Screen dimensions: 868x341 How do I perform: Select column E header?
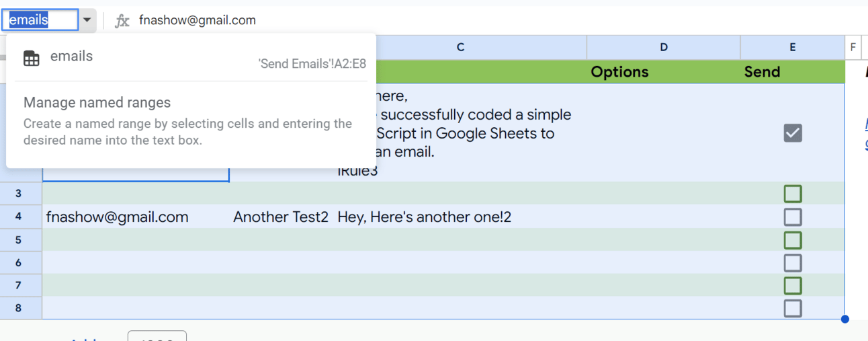click(x=793, y=47)
